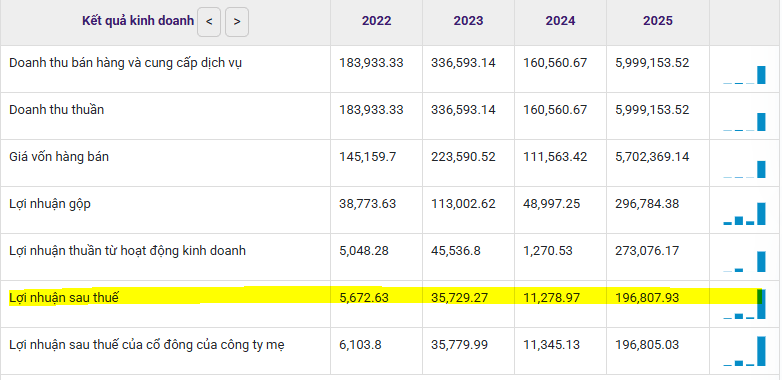The image size is (782, 380).
Task: Click row label 'Doanh thu thuần'
Action: [56, 110]
